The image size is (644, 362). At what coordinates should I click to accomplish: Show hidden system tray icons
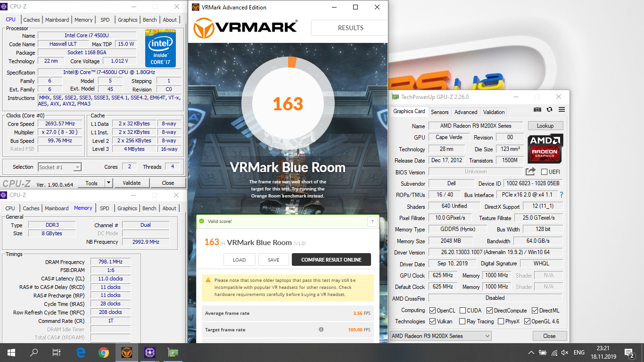531,352
